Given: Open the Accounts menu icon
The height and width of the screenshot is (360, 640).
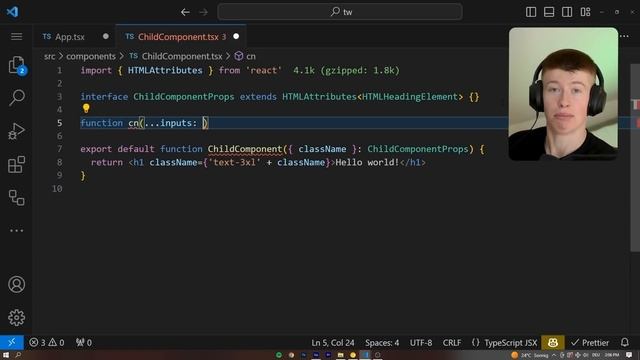Looking at the screenshot, I should pyautogui.click(x=16, y=284).
